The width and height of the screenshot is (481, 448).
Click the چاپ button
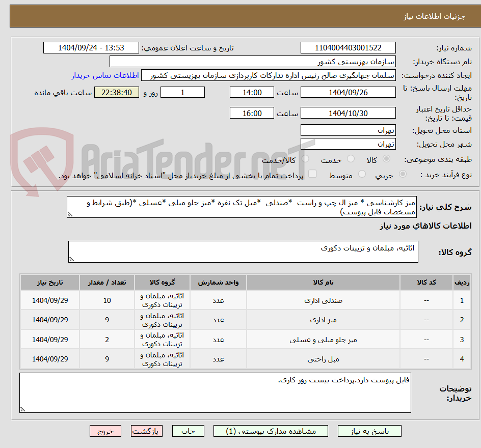pyautogui.click(x=188, y=431)
